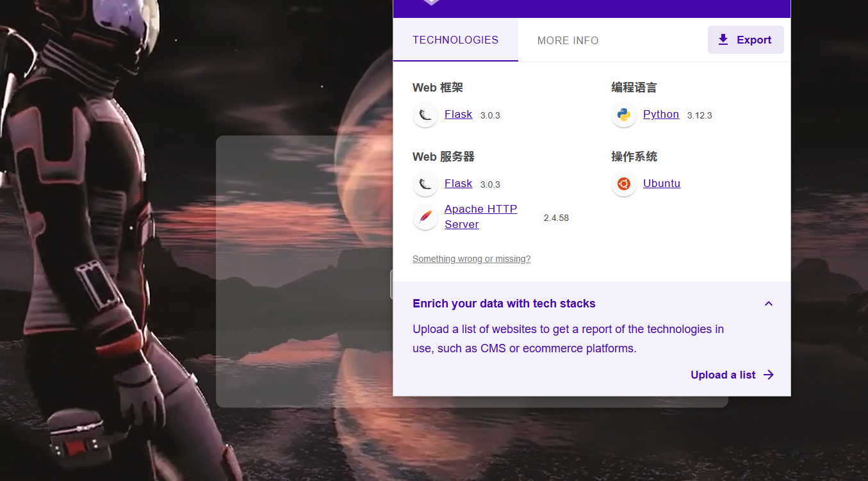The width and height of the screenshot is (868, 481).
Task: Click the Flask icon under Web 框架
Action: 425,115
